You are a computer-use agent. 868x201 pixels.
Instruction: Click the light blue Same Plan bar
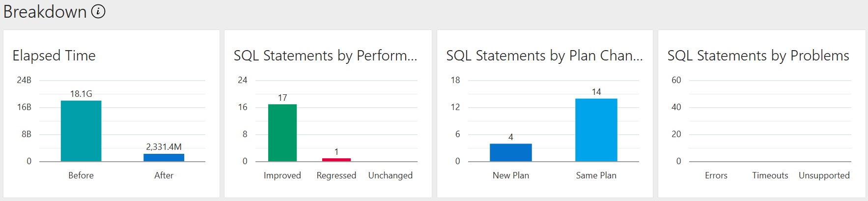596,130
